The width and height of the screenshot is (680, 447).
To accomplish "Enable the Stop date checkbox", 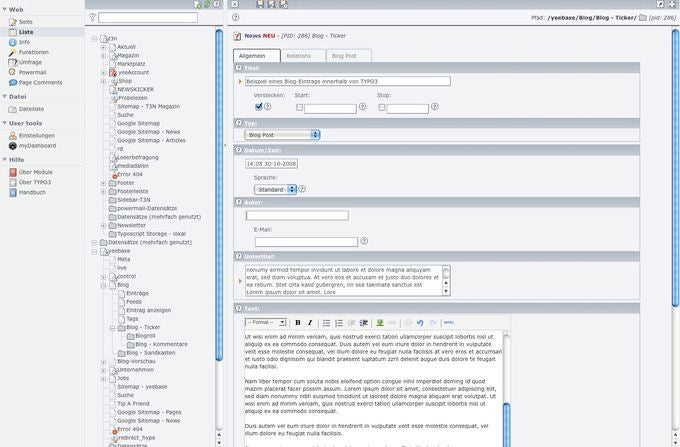I will tap(381, 107).
